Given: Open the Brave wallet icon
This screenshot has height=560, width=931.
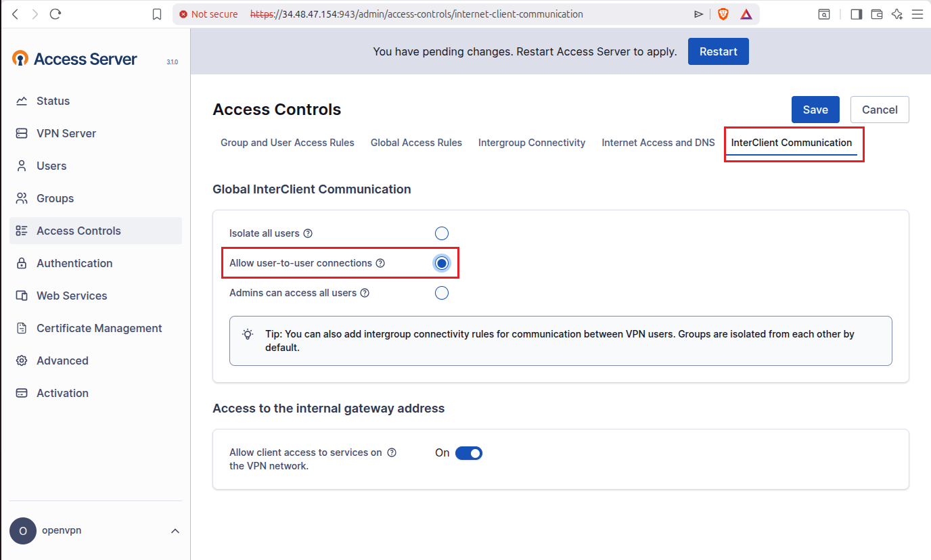Looking at the screenshot, I should tap(877, 14).
